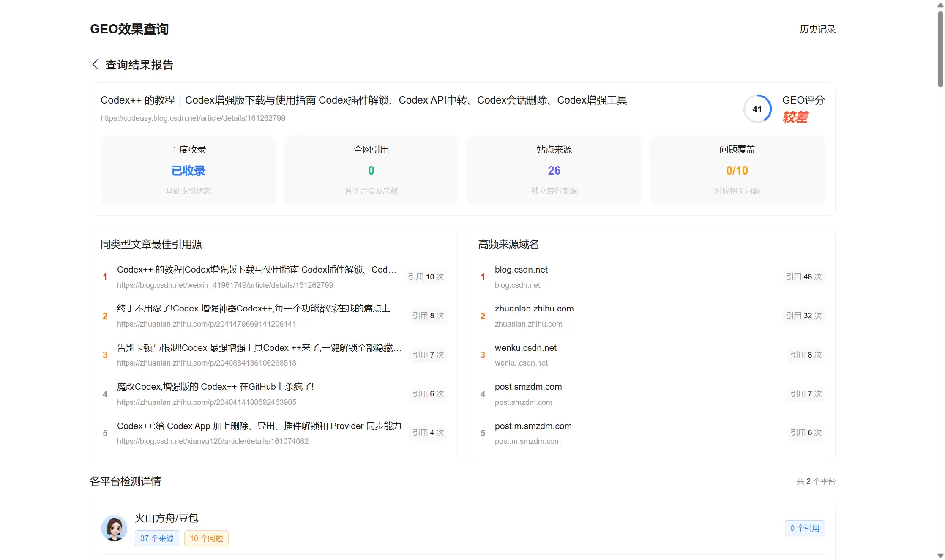
Task: Open article '魔改Codex,增强版的 Codex++ 在GitHub上杀疯了!'
Action: click(216, 387)
